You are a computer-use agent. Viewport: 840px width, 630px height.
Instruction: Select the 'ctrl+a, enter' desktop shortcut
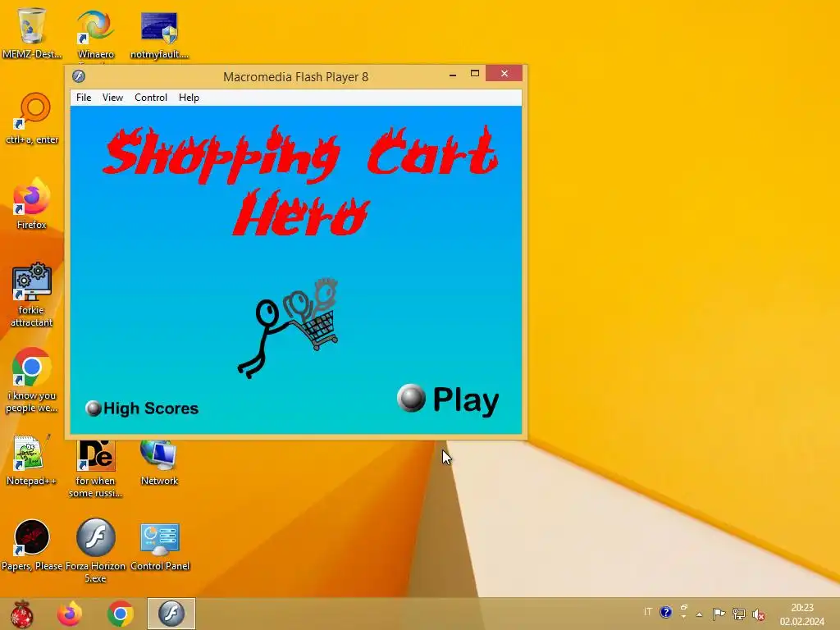pyautogui.click(x=32, y=119)
